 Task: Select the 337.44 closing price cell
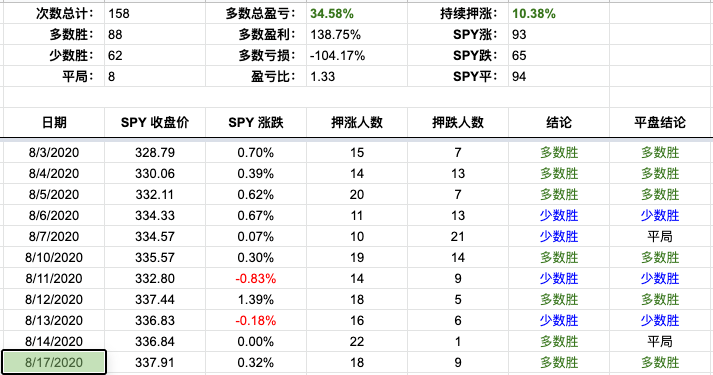(x=155, y=300)
